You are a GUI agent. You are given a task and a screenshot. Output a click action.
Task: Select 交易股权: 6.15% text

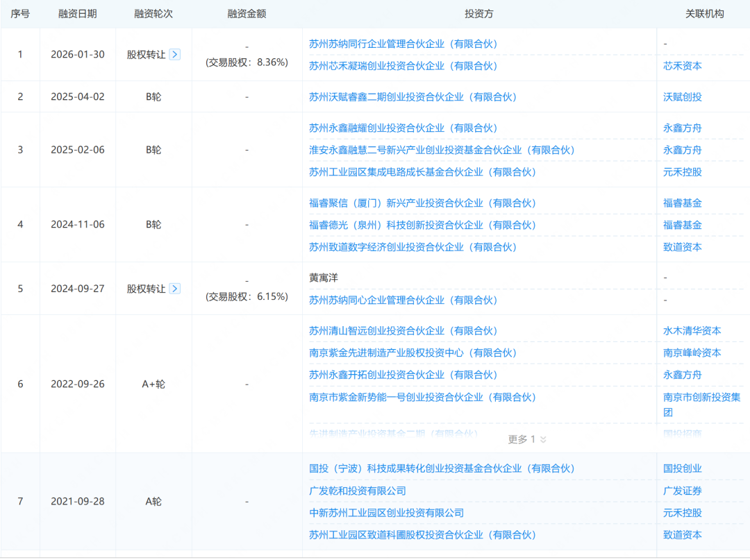pyautogui.click(x=247, y=297)
